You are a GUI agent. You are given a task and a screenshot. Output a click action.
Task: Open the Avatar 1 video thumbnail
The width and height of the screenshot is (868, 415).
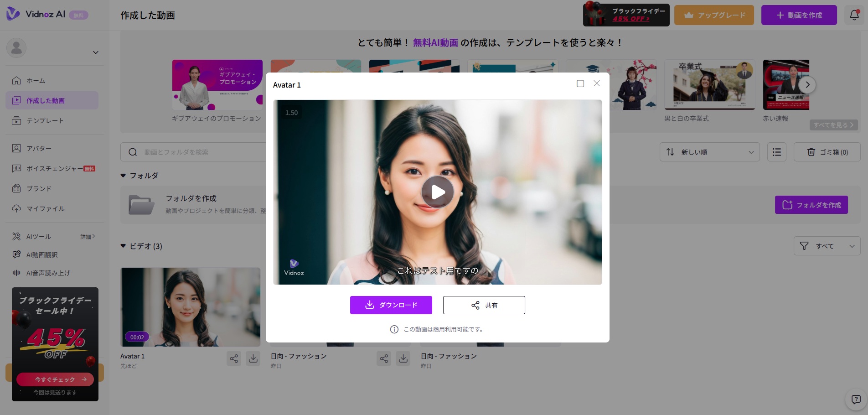click(190, 306)
